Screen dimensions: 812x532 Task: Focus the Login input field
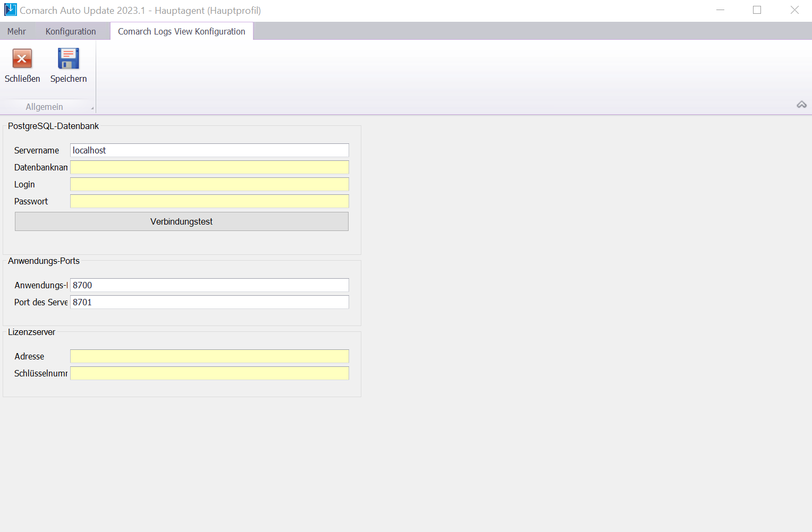[209, 184]
